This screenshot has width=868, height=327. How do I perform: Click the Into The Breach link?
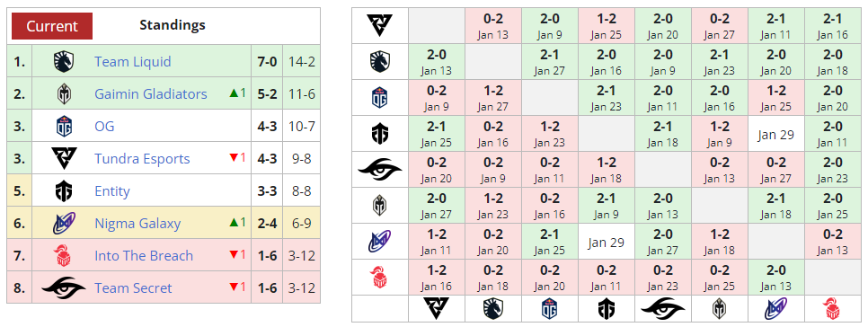144,256
